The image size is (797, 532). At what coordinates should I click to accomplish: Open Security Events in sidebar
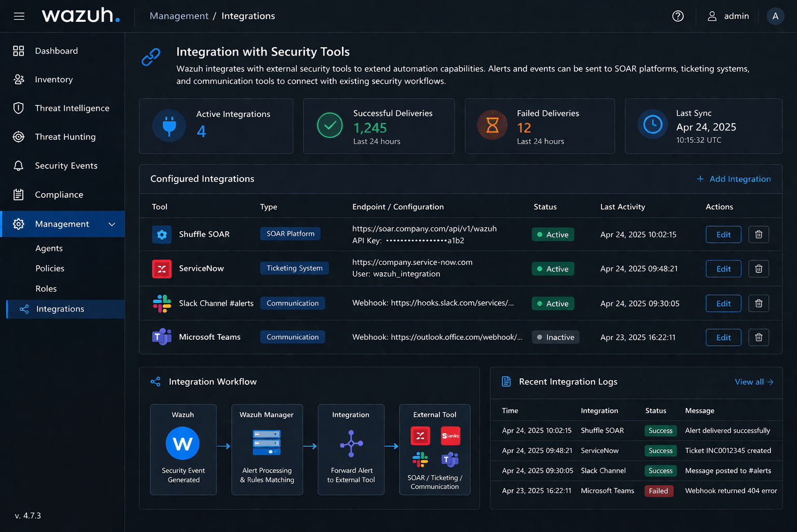click(x=66, y=166)
